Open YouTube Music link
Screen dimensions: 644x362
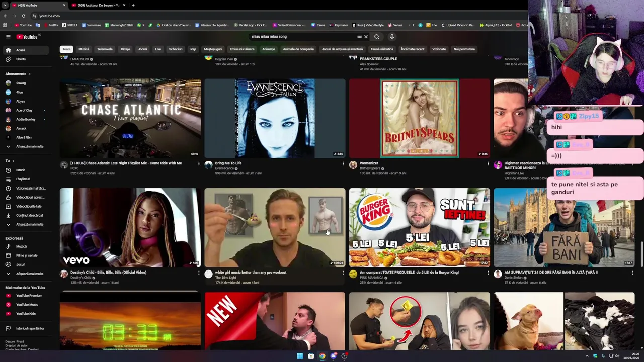point(25,305)
